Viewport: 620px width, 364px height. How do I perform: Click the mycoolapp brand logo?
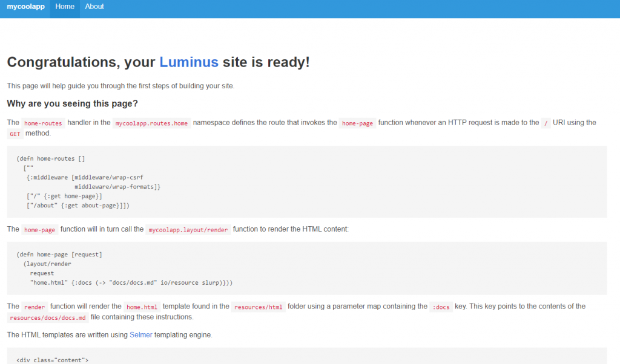(25, 7)
